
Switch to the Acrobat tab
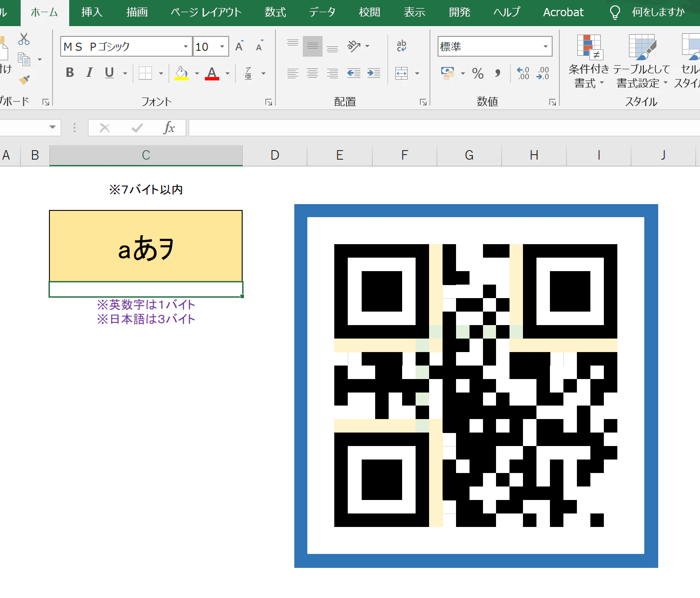(x=563, y=12)
